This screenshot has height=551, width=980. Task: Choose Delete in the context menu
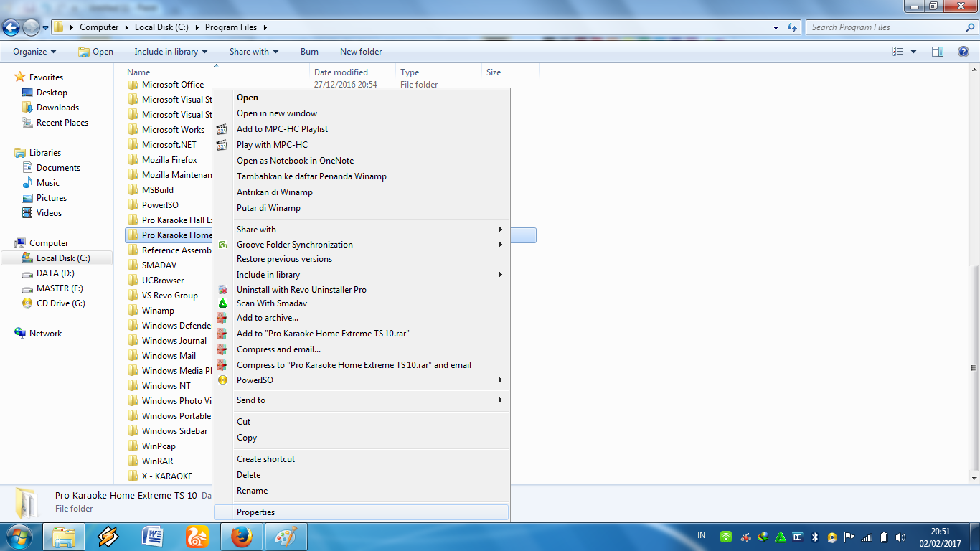tap(361, 475)
